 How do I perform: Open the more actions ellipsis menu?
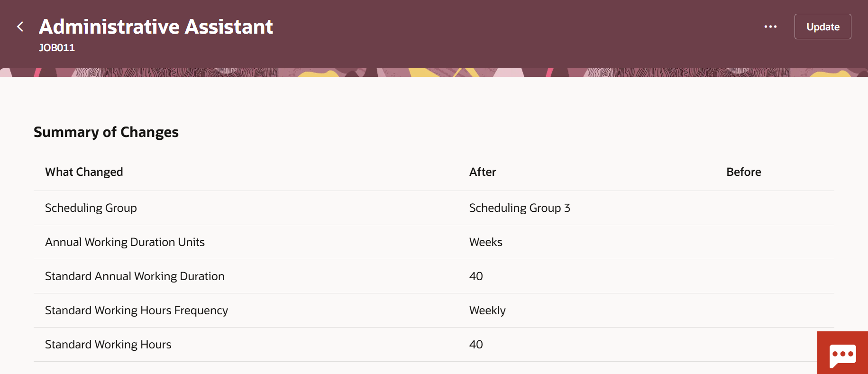point(770,27)
